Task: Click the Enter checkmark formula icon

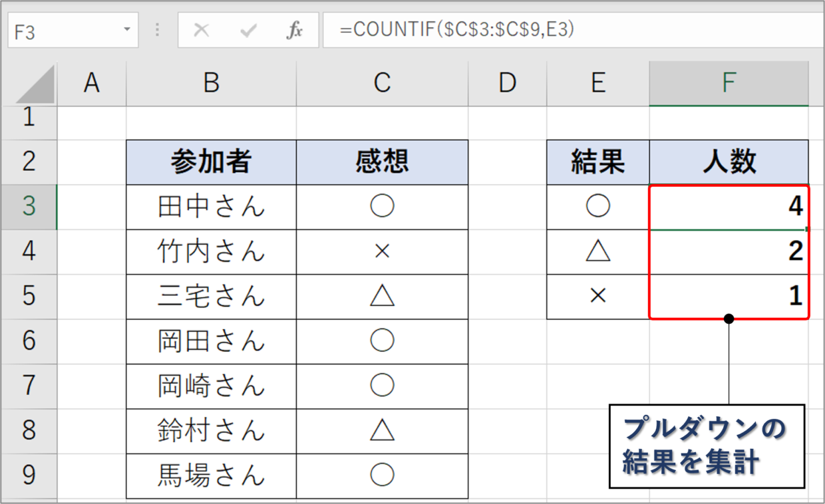Action: [248, 31]
